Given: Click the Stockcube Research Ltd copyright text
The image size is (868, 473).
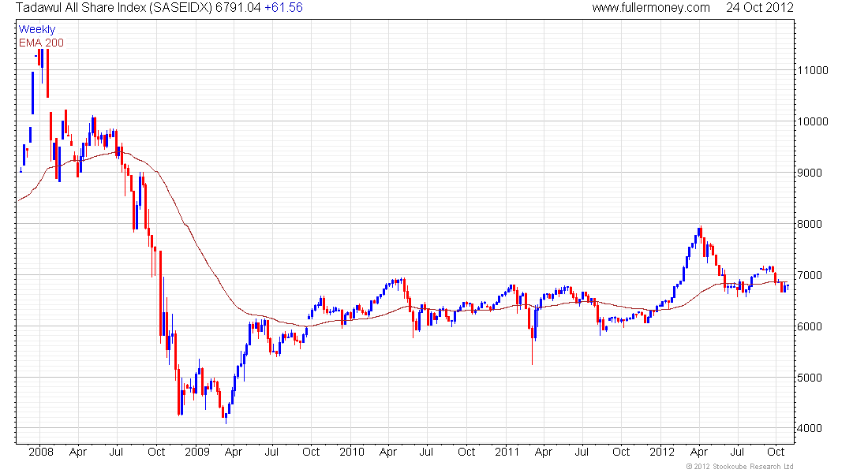Looking at the screenshot, I should coord(739,467).
